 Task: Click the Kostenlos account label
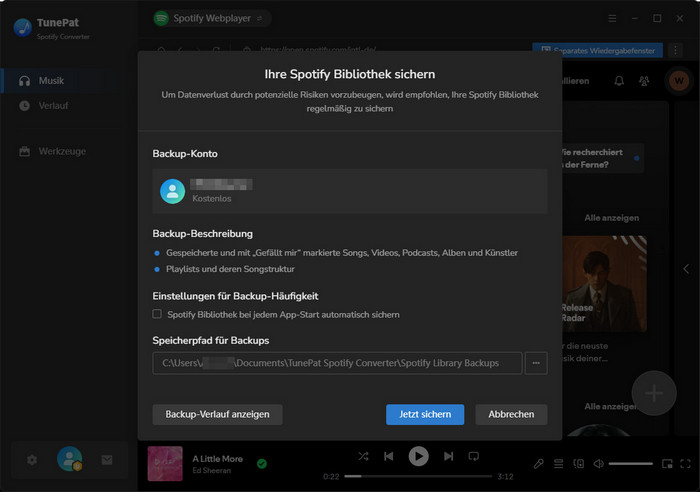(212, 199)
